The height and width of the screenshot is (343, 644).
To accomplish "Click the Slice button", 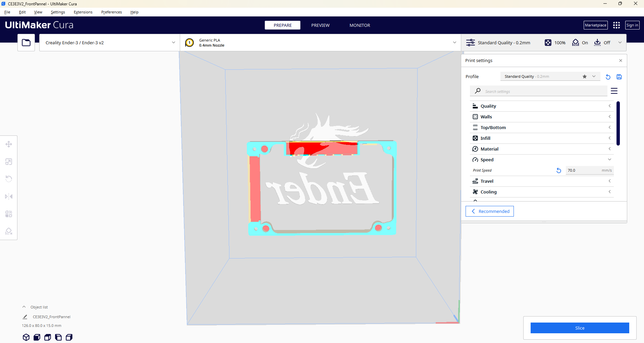I will pos(580,328).
